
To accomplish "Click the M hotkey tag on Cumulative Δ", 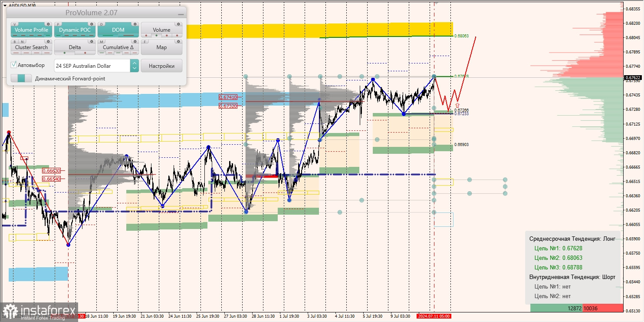I will (x=102, y=42).
